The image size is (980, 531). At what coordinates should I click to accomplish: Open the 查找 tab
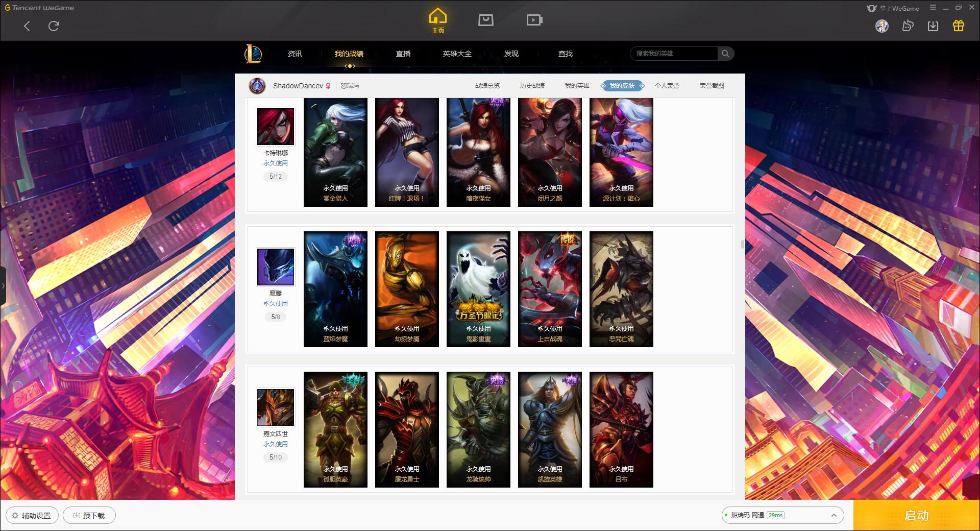(x=566, y=54)
